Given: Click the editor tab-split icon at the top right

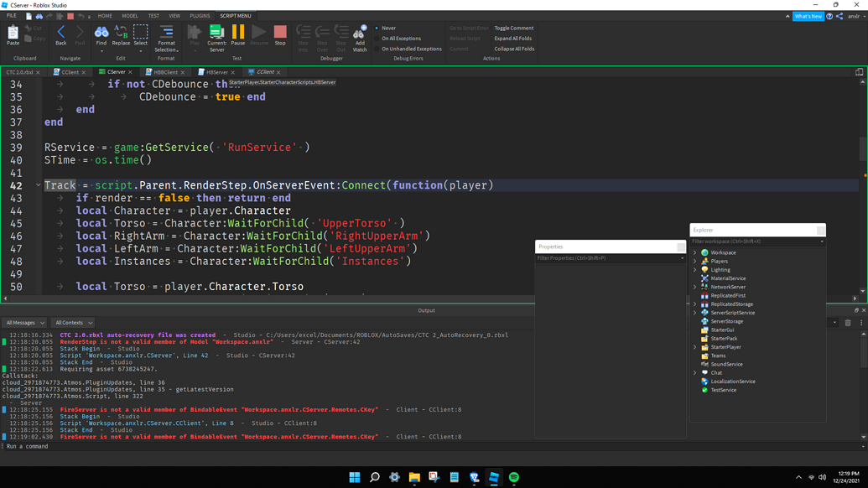Looking at the screenshot, I should pos(859,72).
